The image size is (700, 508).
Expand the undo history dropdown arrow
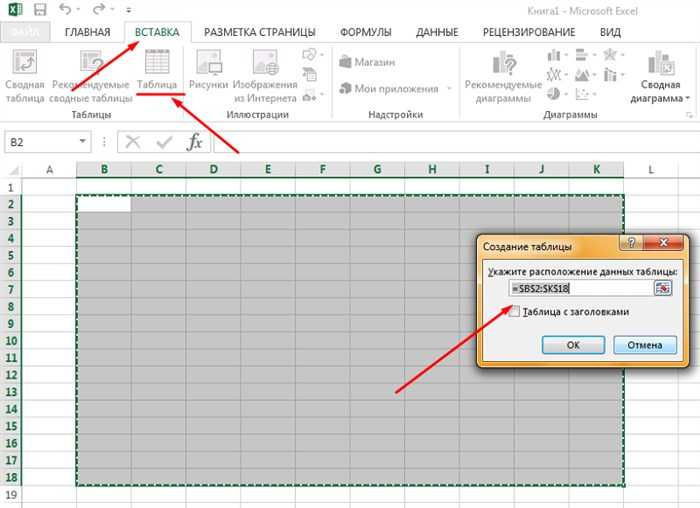point(78,9)
